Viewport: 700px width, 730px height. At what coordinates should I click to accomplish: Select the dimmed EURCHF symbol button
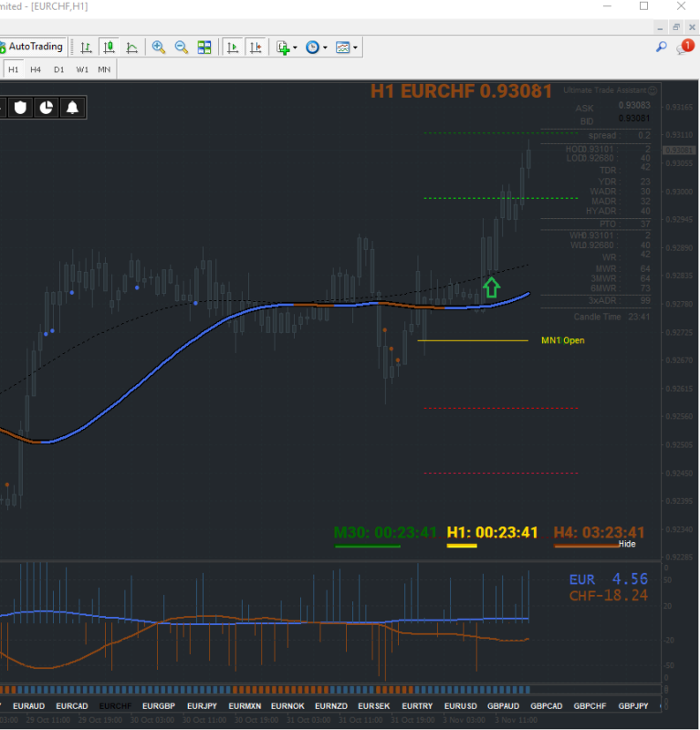tap(116, 705)
